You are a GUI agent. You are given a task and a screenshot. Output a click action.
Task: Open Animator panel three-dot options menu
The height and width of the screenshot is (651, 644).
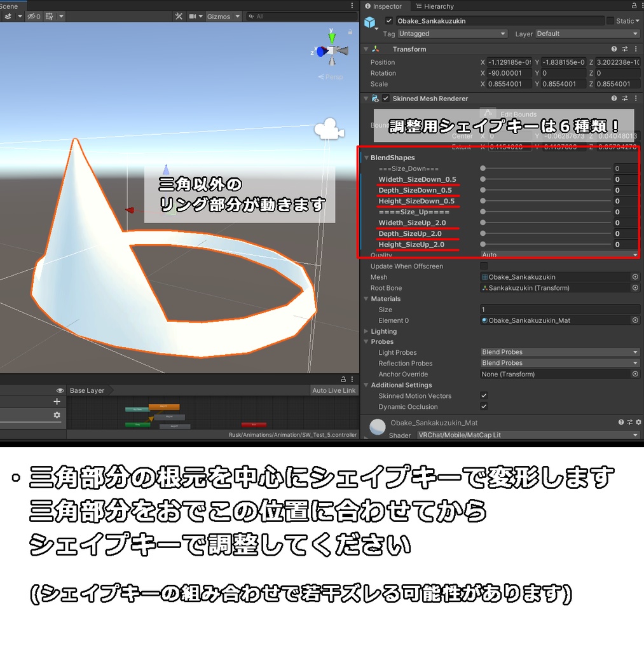point(352,379)
